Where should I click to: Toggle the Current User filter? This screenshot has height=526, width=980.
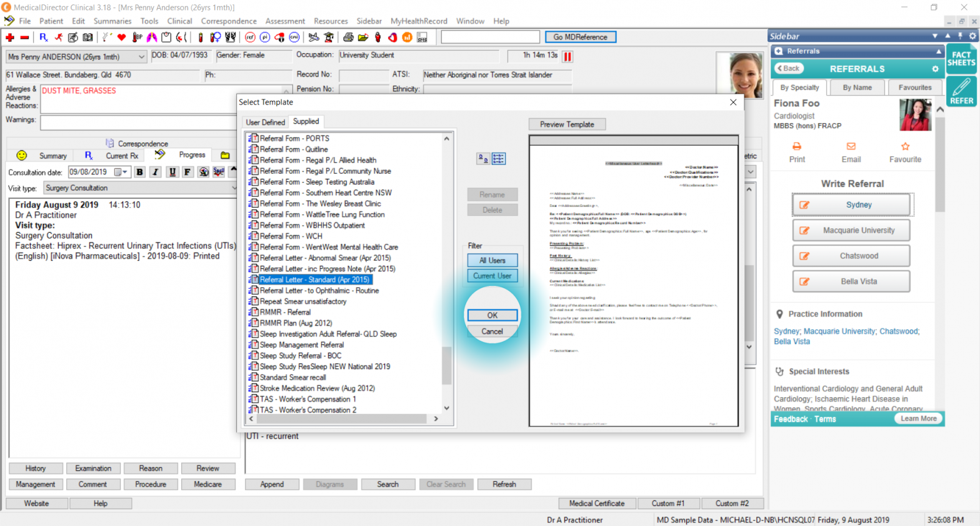(492, 276)
